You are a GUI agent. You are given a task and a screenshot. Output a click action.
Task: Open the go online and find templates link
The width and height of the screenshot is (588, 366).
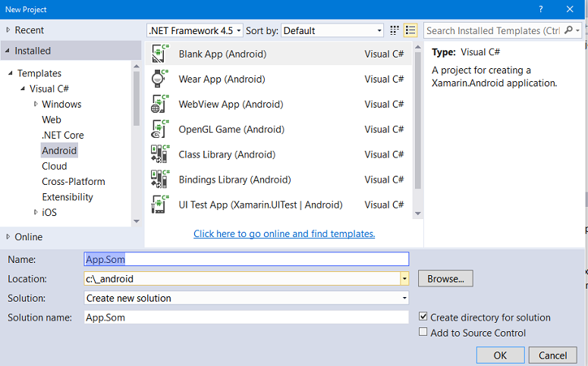[x=285, y=233]
